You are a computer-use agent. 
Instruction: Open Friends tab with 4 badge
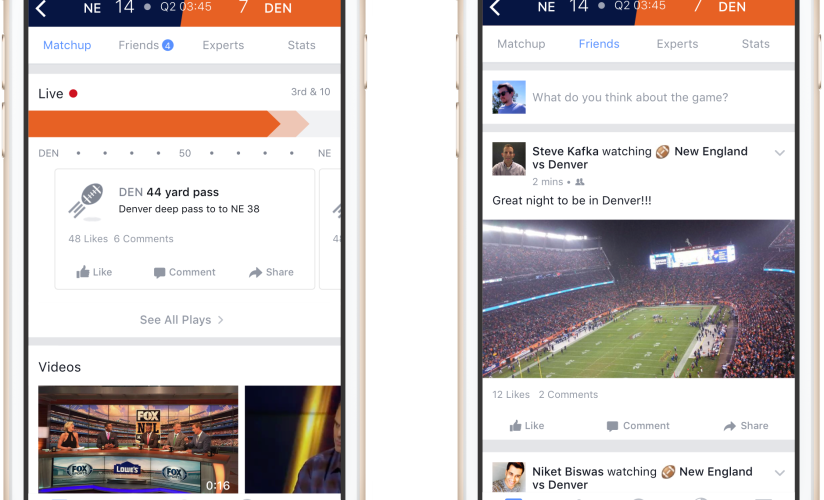(146, 45)
